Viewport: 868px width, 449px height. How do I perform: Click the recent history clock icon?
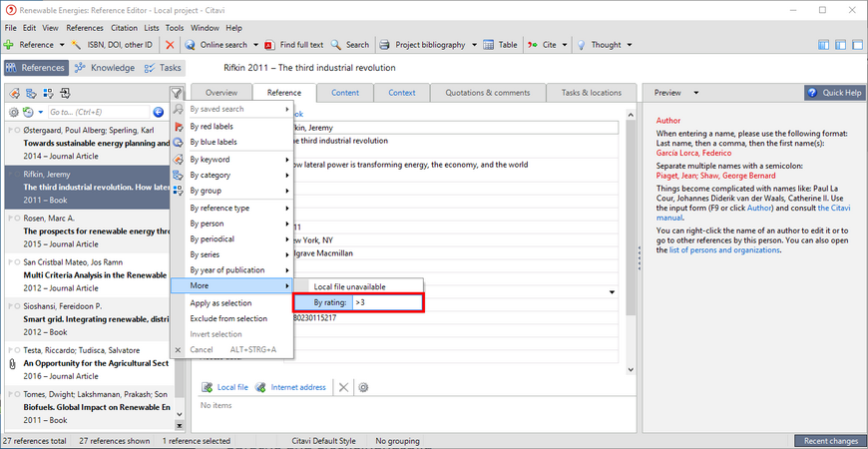point(29,113)
